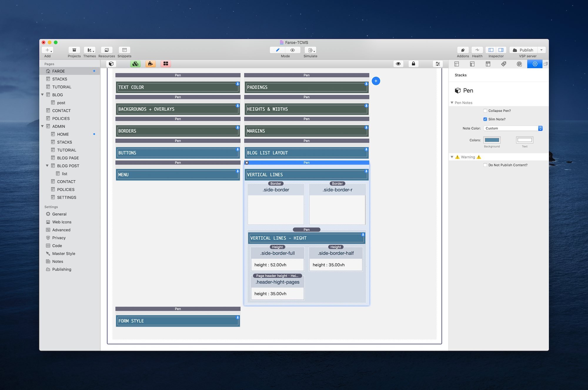
Task: Select the Master Style settings item
Action: click(x=64, y=254)
